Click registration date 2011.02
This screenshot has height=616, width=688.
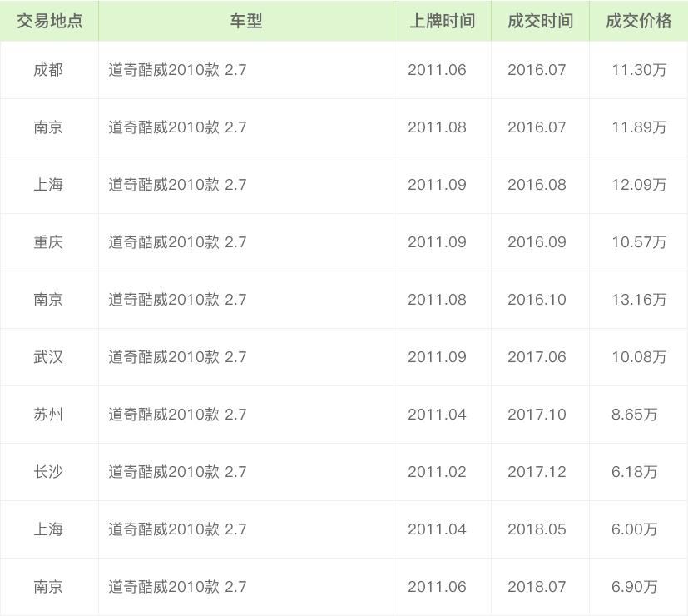(437, 472)
